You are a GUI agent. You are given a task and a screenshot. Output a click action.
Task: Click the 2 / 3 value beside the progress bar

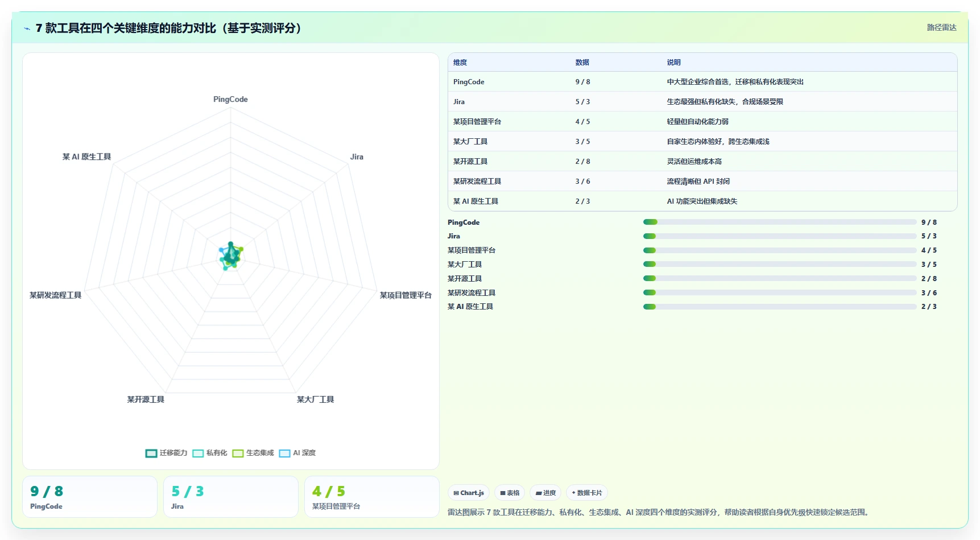click(929, 307)
